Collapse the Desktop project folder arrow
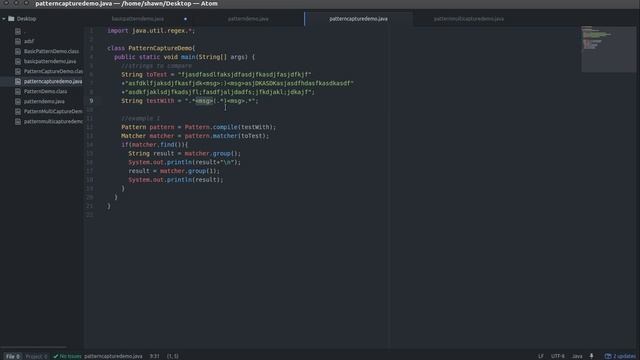Image resolution: width=640 pixels, height=360 pixels. pyautogui.click(x=4, y=19)
